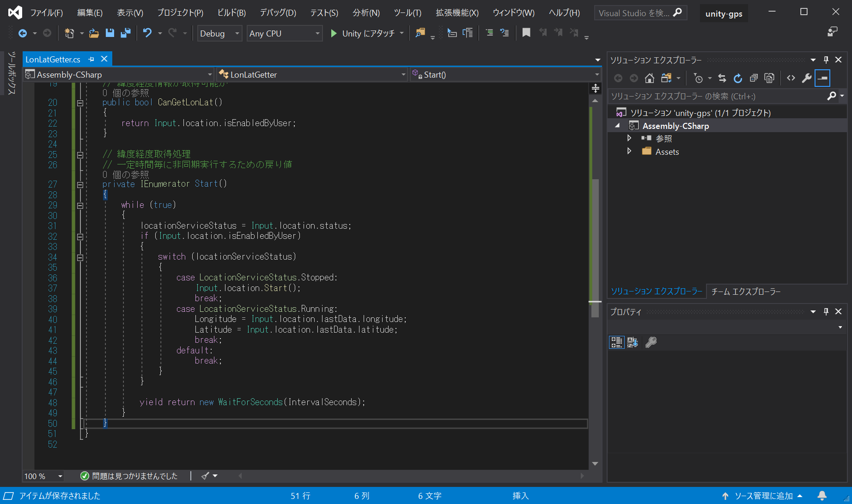852x504 pixels.
Task: Undo the last edit with the undo arrow
Action: point(147,33)
